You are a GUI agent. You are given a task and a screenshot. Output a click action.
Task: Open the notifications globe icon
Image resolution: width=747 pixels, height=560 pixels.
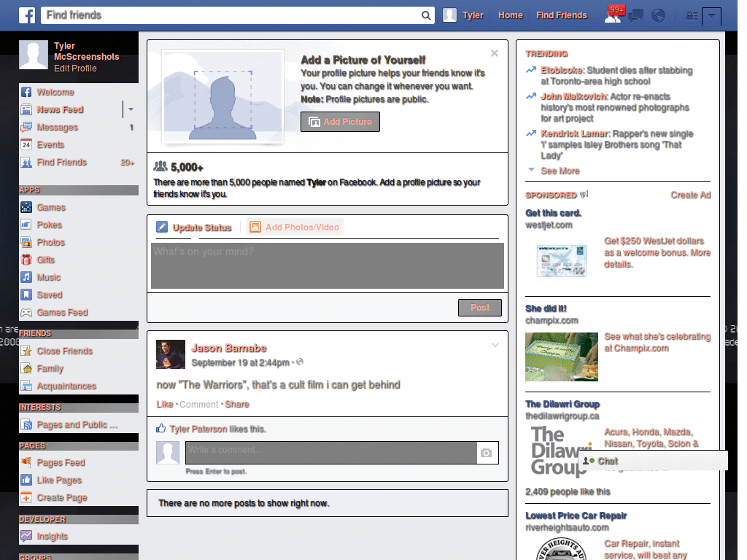point(658,15)
